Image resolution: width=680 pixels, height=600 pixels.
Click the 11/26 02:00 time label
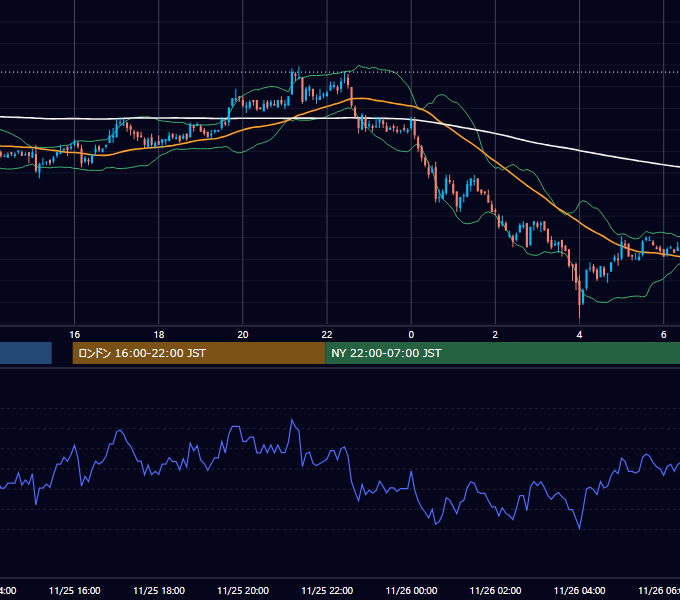495,590
